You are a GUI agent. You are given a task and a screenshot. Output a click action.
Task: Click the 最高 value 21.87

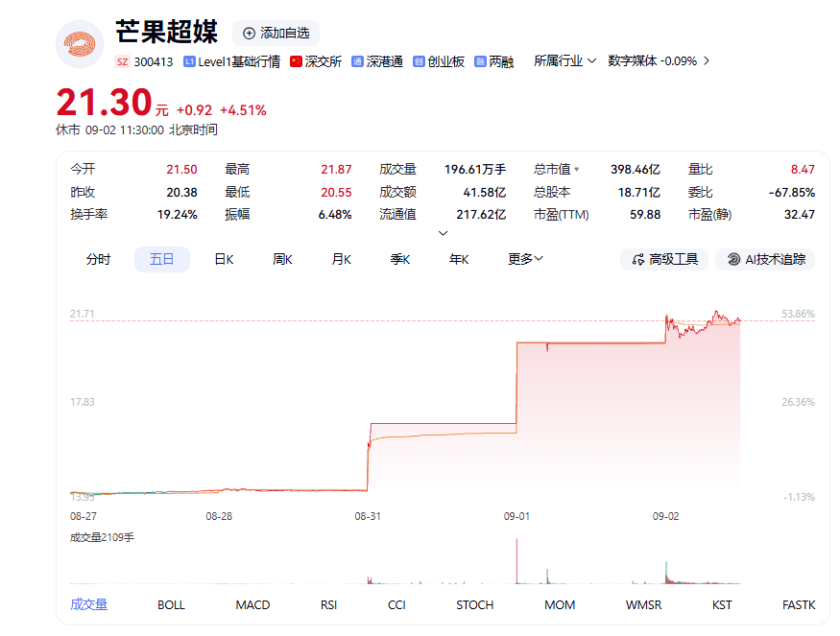click(x=336, y=170)
